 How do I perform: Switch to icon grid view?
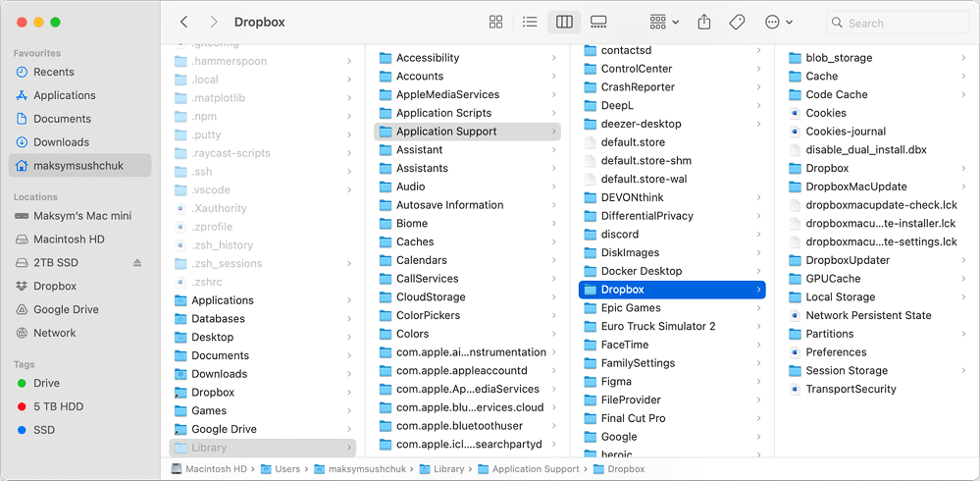click(x=495, y=23)
